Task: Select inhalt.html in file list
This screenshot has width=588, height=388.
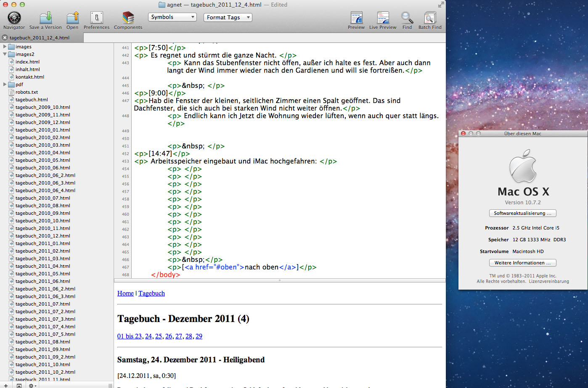Action: point(28,69)
